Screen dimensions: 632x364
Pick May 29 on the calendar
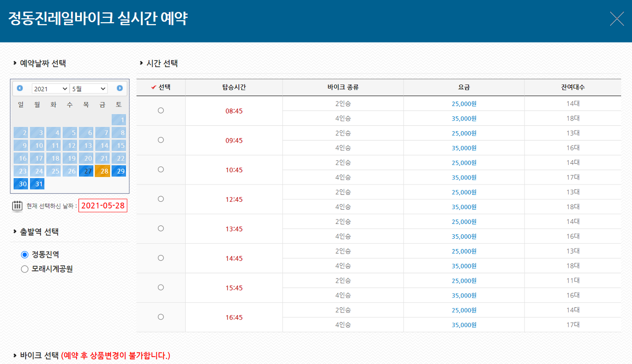(x=119, y=171)
